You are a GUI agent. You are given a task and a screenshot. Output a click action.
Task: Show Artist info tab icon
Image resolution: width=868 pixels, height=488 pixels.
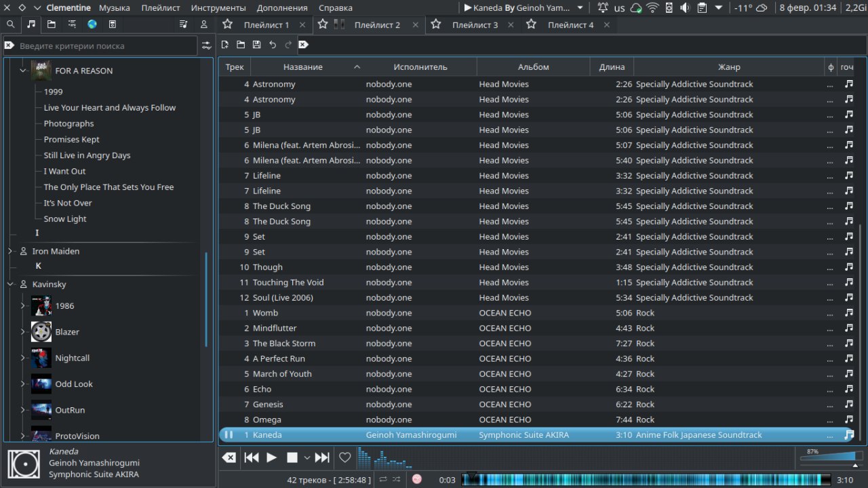203,24
